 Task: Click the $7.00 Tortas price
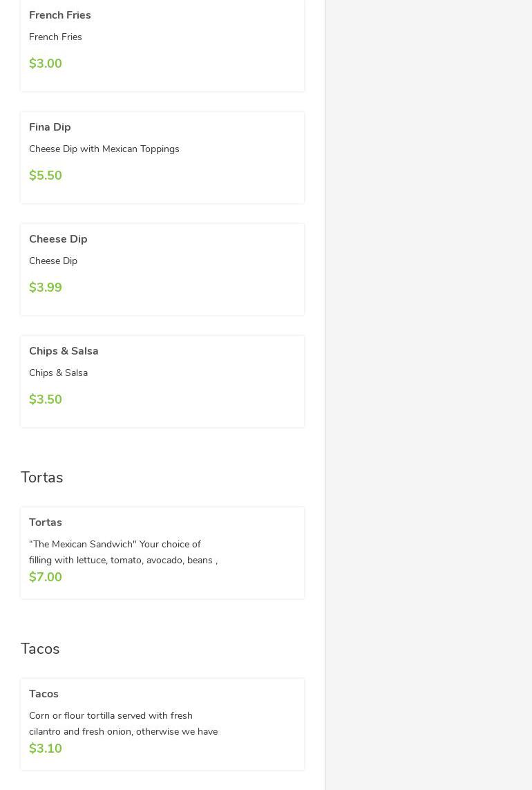(x=46, y=577)
